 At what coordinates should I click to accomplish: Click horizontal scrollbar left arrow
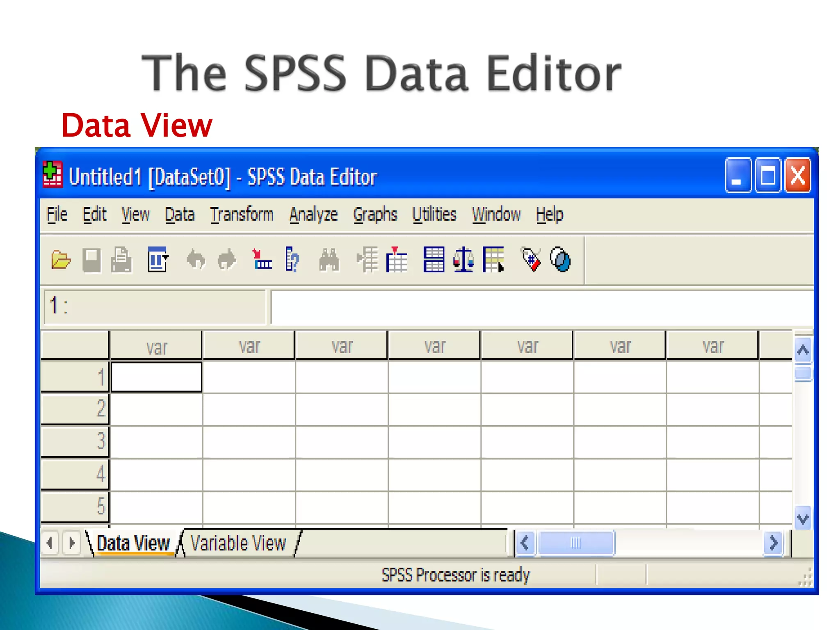(525, 543)
